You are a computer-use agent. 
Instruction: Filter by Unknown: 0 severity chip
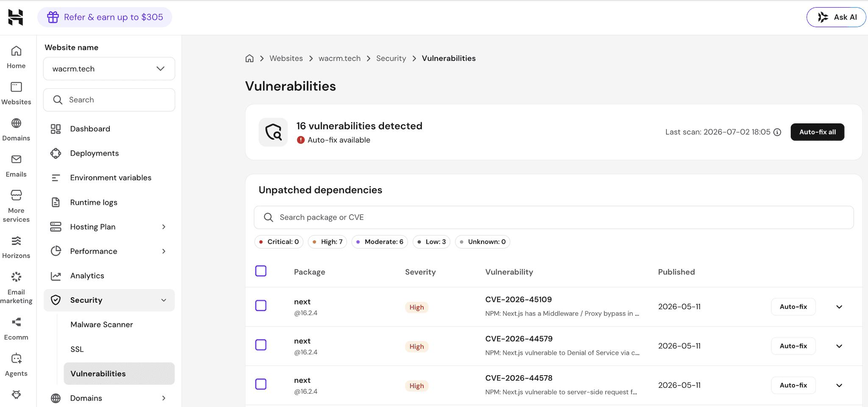pyautogui.click(x=482, y=242)
